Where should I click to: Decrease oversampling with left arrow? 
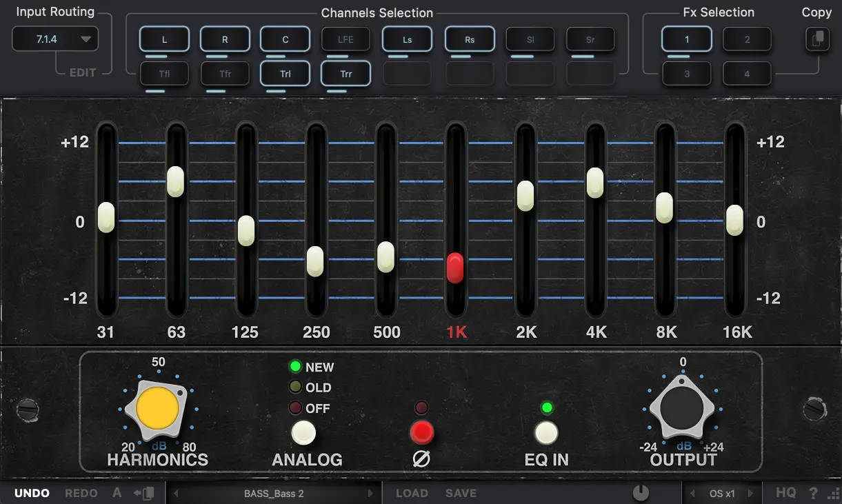click(692, 494)
